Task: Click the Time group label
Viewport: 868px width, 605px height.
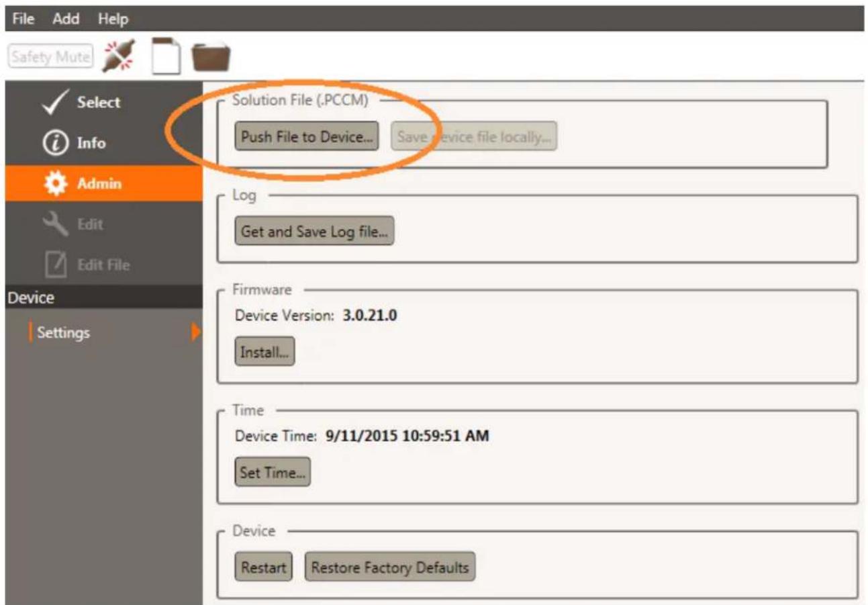Action: pyautogui.click(x=248, y=410)
